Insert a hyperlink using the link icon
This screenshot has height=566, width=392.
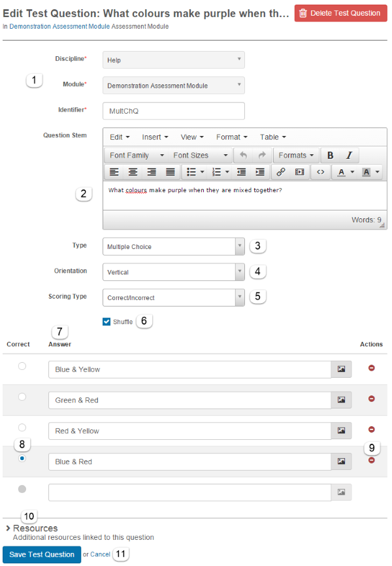[281, 172]
